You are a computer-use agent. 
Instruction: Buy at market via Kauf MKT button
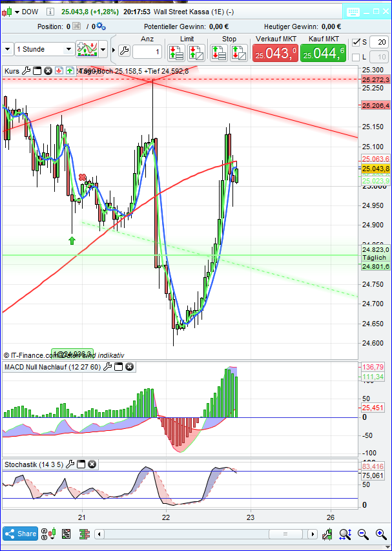pos(323,53)
